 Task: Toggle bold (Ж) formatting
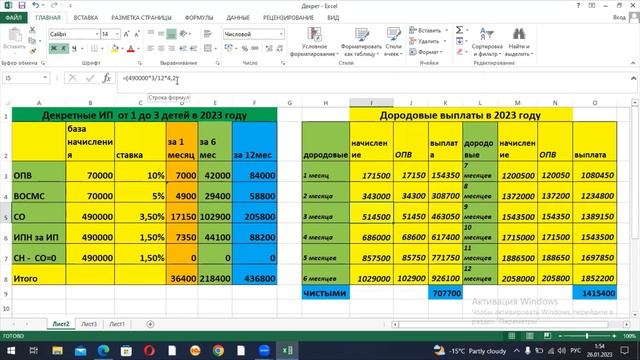click(x=53, y=49)
